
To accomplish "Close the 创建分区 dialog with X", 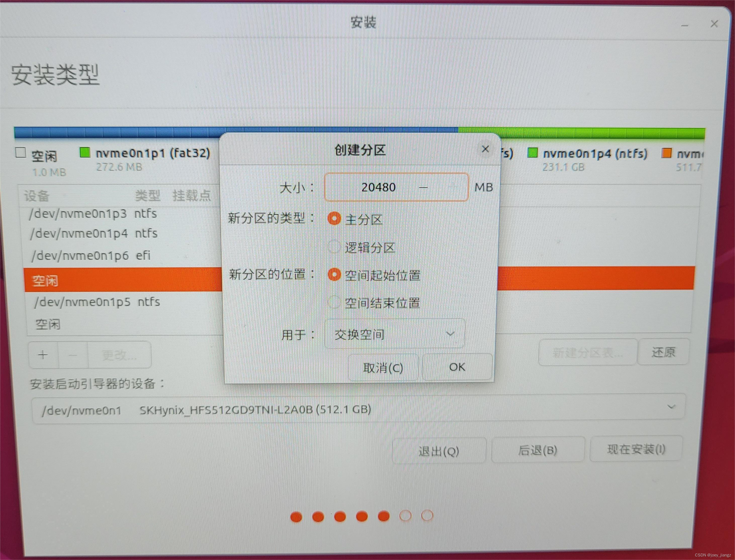I will (x=485, y=149).
